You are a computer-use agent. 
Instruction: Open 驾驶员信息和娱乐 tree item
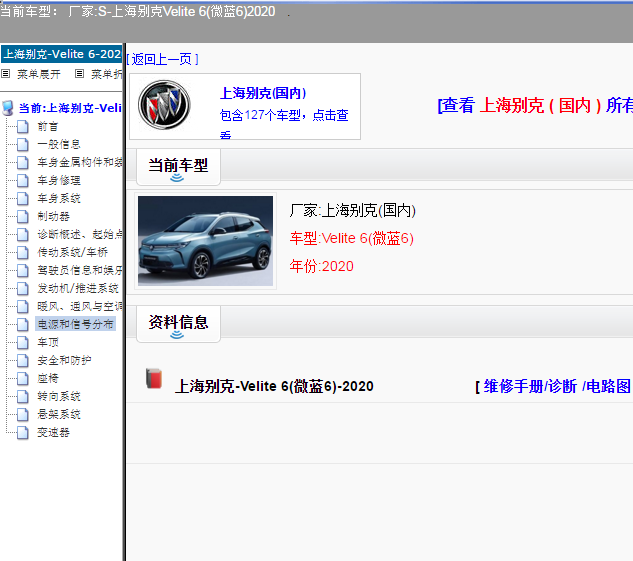(80, 270)
